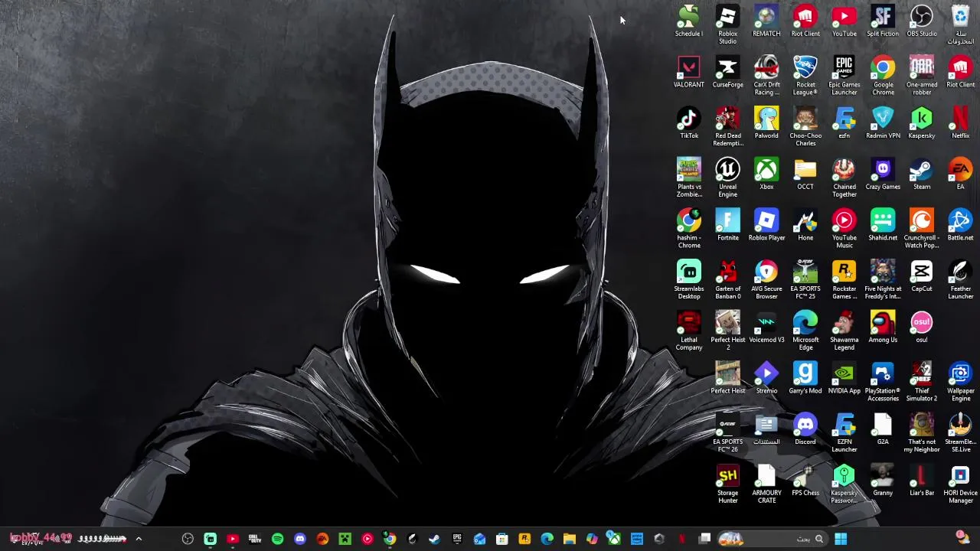Open the CarX Drift Racing shortcut
The image size is (980, 551).
click(766, 76)
